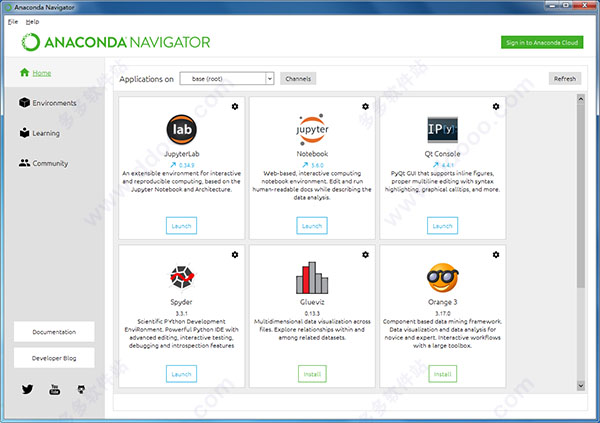Image resolution: width=600 pixels, height=423 pixels.
Task: Switch to the Environments tab
Action: pos(55,103)
